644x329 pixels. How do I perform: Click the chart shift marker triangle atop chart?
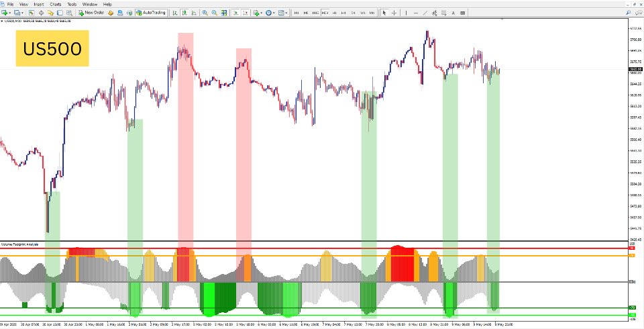click(502, 19)
